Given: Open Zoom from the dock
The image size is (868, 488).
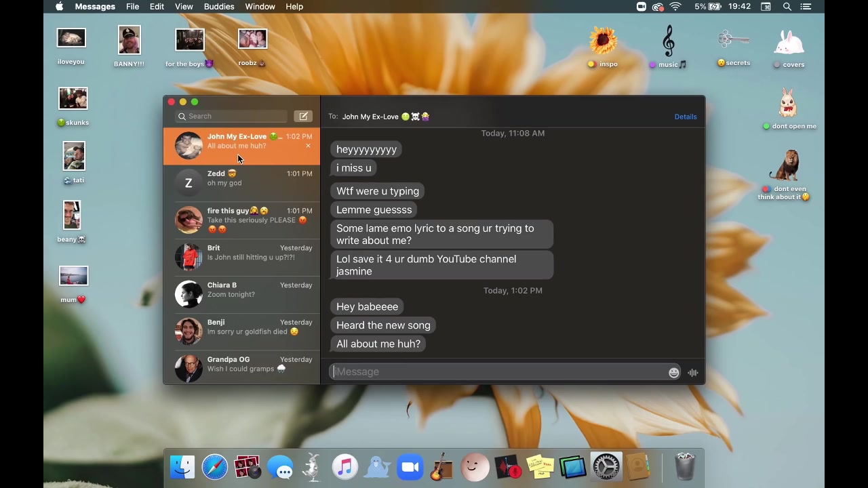Looking at the screenshot, I should (410, 468).
